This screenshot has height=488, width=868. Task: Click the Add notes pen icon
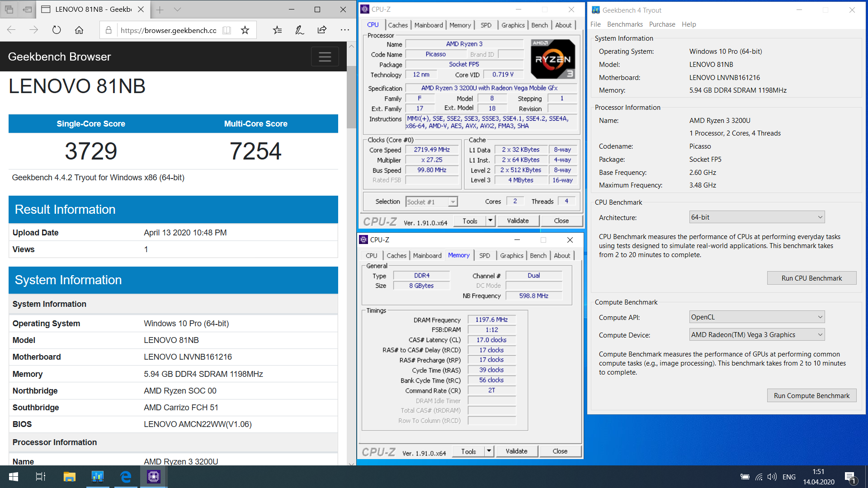299,30
